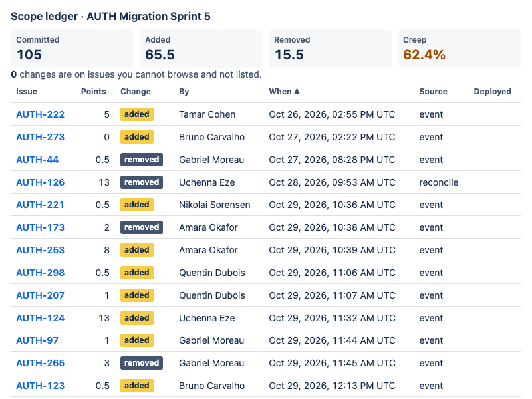Open issue AUTH-298 link
The height and width of the screenshot is (399, 532).
coord(40,273)
